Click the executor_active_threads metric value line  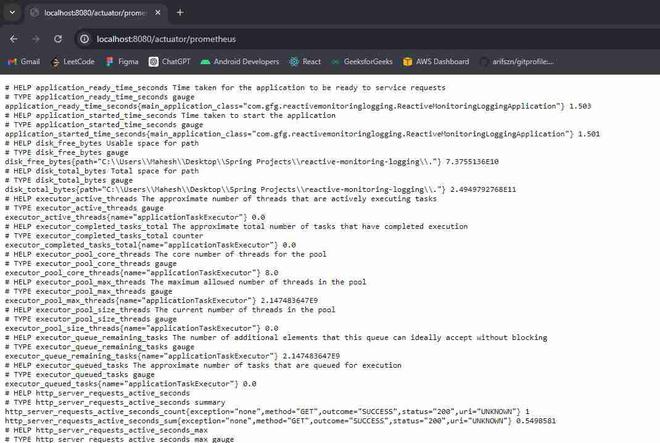(x=135, y=217)
